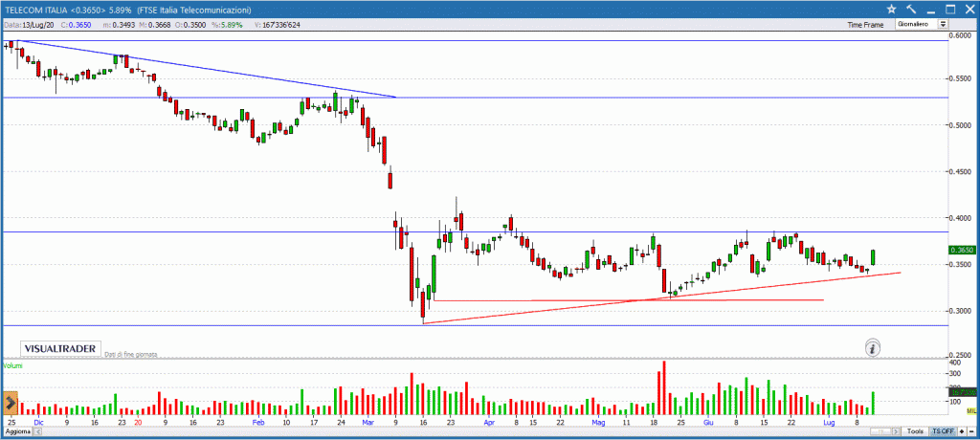Click the 'C: 0.3650' close value
The image size is (980, 440).
pyautogui.click(x=77, y=25)
